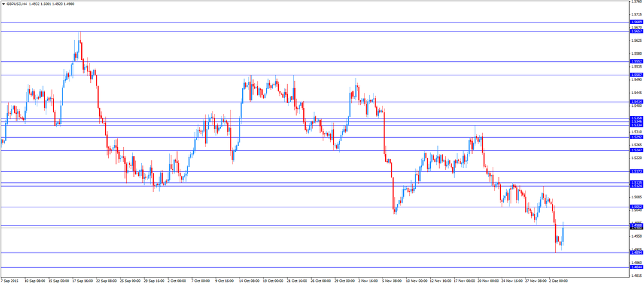The image size is (644, 284).
Task: Select the 1.5552 horizontal line price label
Action: point(636,61)
